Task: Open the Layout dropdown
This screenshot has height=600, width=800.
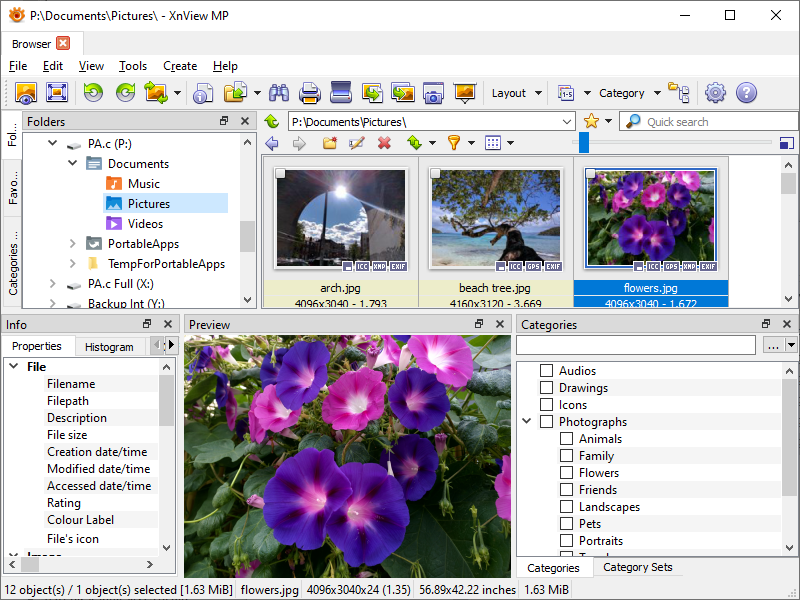Action: pos(516,93)
